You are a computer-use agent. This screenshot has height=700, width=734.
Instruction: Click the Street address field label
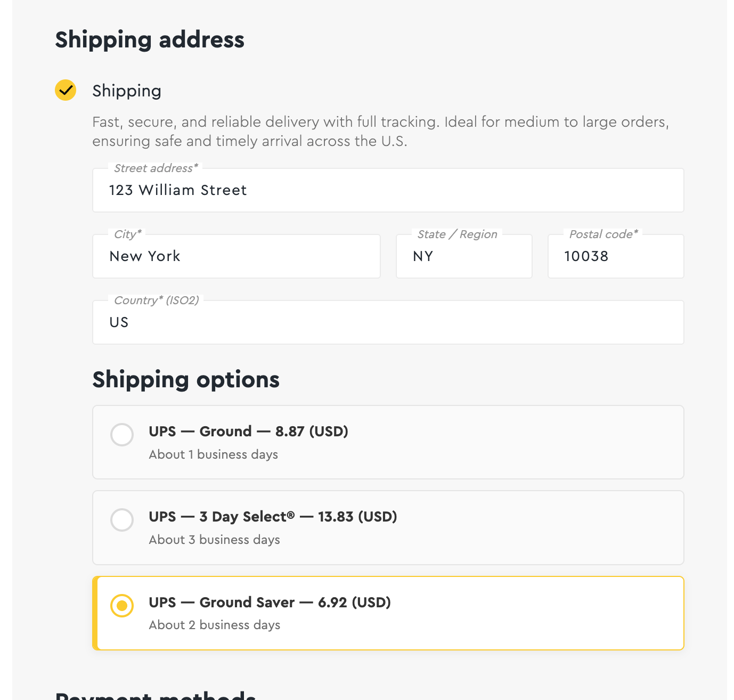tap(156, 168)
